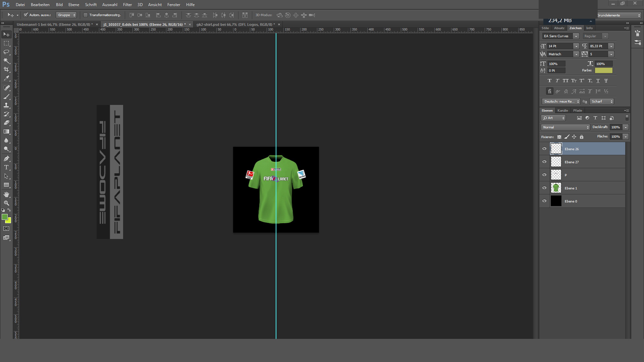Hide layer Ebene 0
The height and width of the screenshot is (362, 644).
[544, 201]
